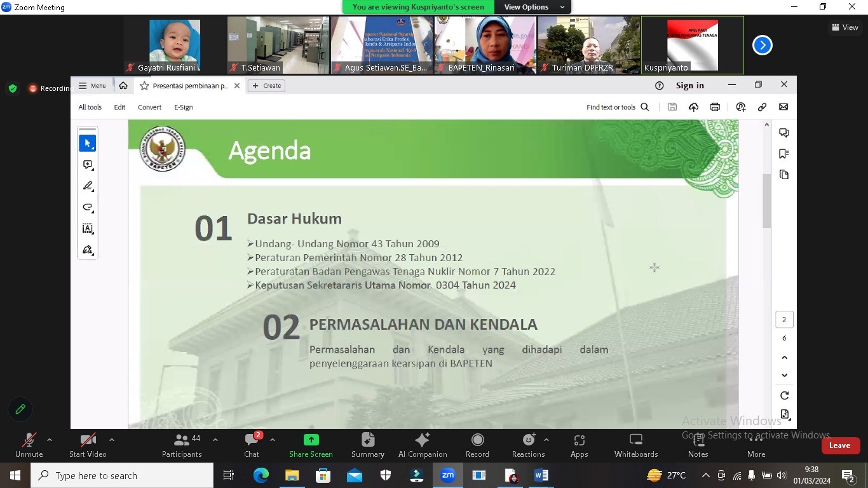Click the green encryption shield icon
The height and width of the screenshot is (488, 868).
[12, 88]
